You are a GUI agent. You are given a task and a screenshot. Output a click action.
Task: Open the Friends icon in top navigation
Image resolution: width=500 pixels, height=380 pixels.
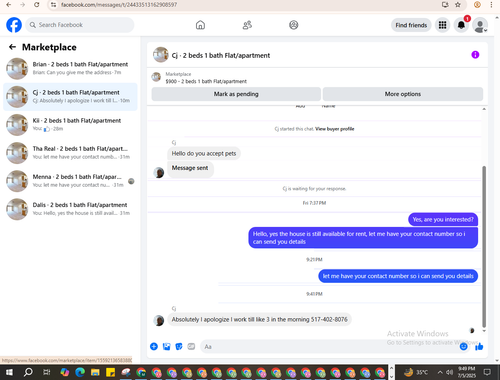[247, 25]
